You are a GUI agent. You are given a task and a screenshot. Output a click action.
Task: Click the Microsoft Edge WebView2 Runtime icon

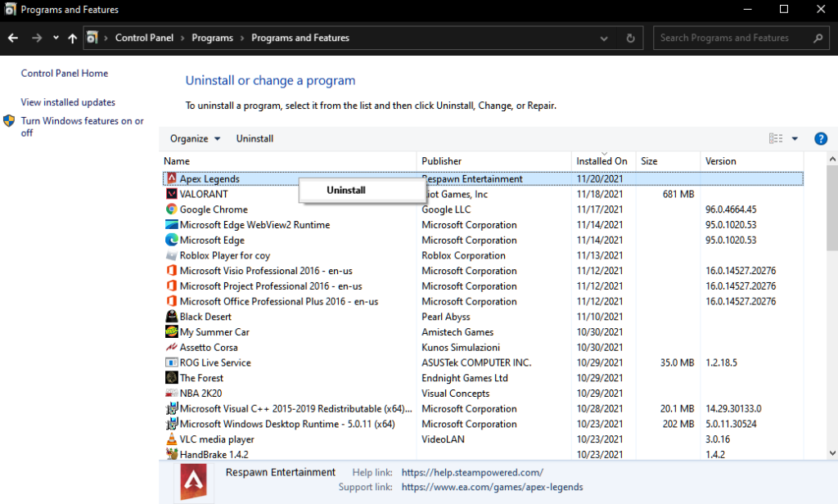[172, 224]
